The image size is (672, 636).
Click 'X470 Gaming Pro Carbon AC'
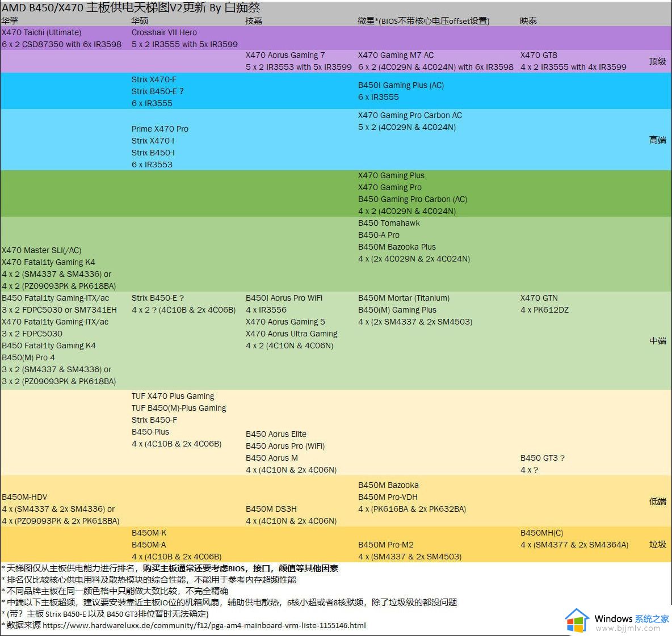tap(410, 115)
